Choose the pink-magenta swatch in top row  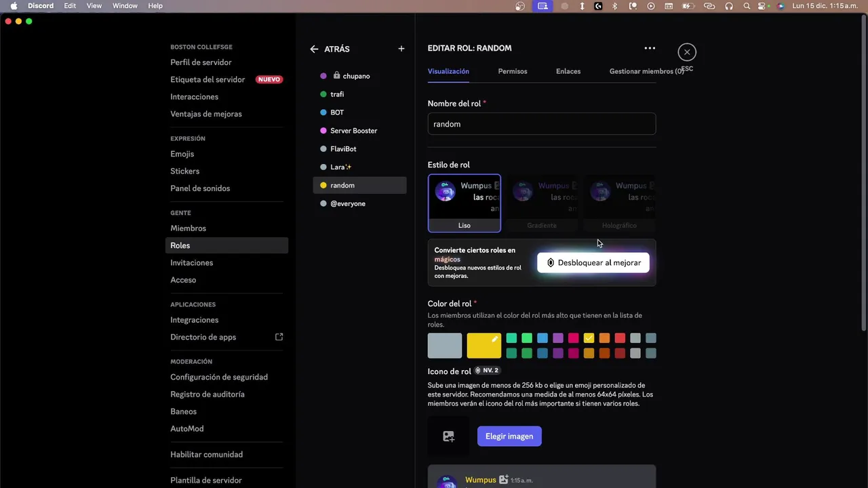click(574, 338)
